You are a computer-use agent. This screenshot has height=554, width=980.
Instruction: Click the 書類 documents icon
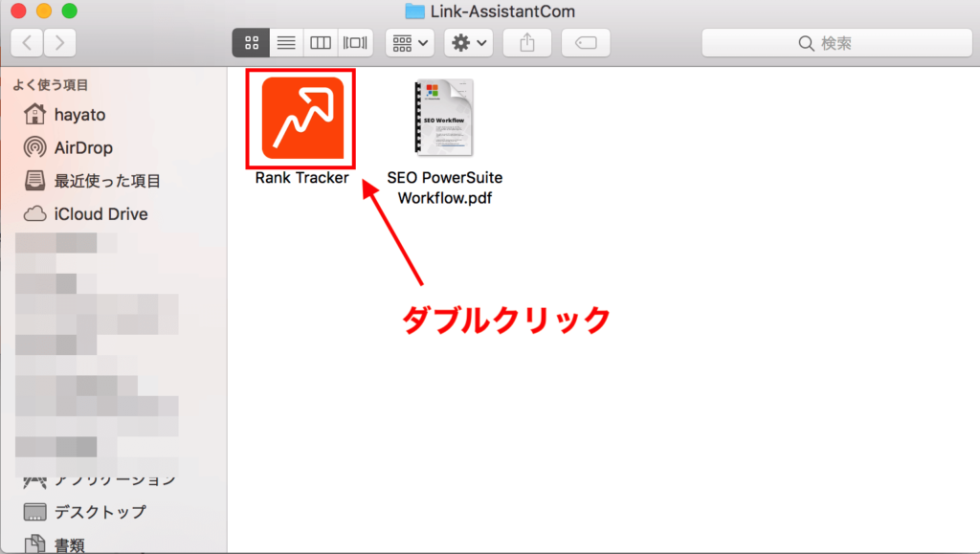pos(34,544)
